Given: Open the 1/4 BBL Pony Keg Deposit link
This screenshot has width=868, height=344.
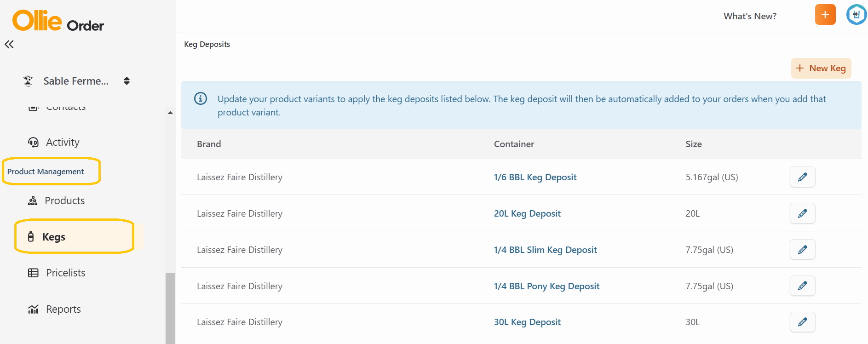Looking at the screenshot, I should [546, 286].
